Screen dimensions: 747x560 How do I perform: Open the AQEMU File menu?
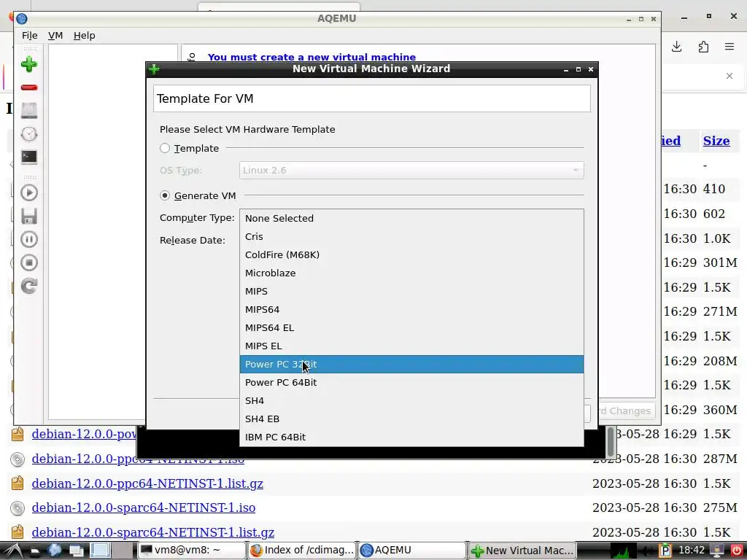click(29, 36)
